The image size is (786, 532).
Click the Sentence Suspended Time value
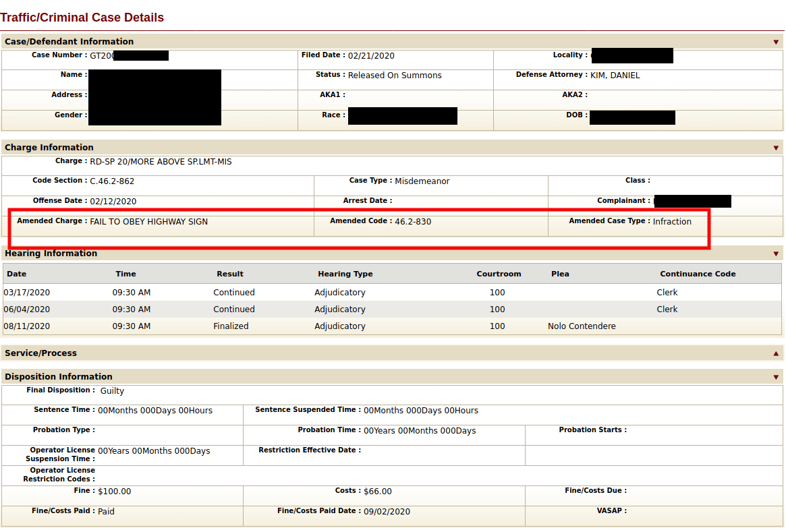coord(421,411)
